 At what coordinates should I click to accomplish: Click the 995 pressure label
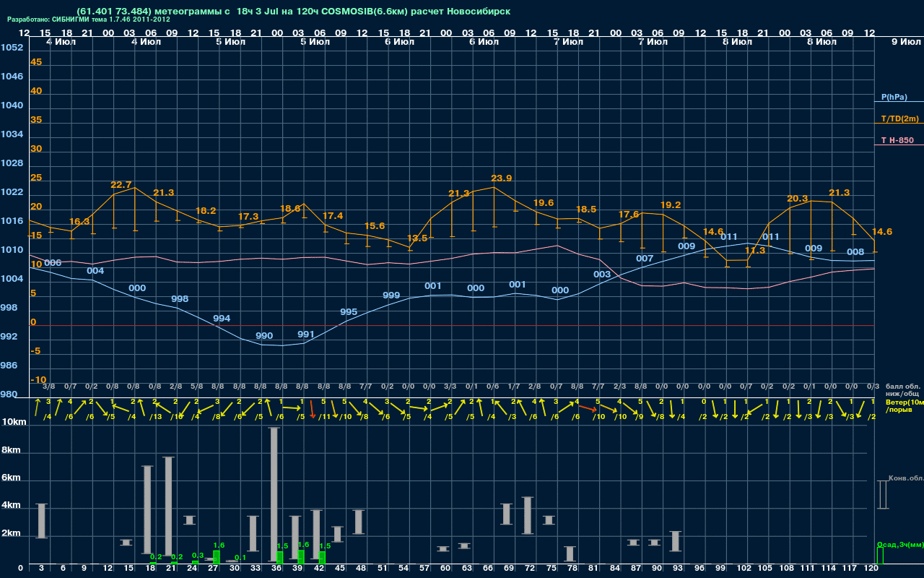(x=349, y=312)
